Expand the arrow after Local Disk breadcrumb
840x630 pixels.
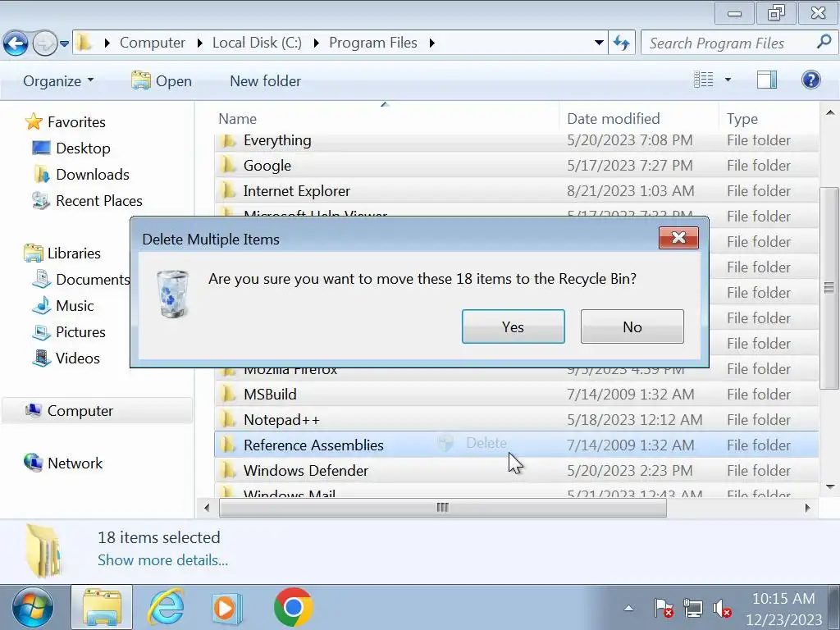316,43
